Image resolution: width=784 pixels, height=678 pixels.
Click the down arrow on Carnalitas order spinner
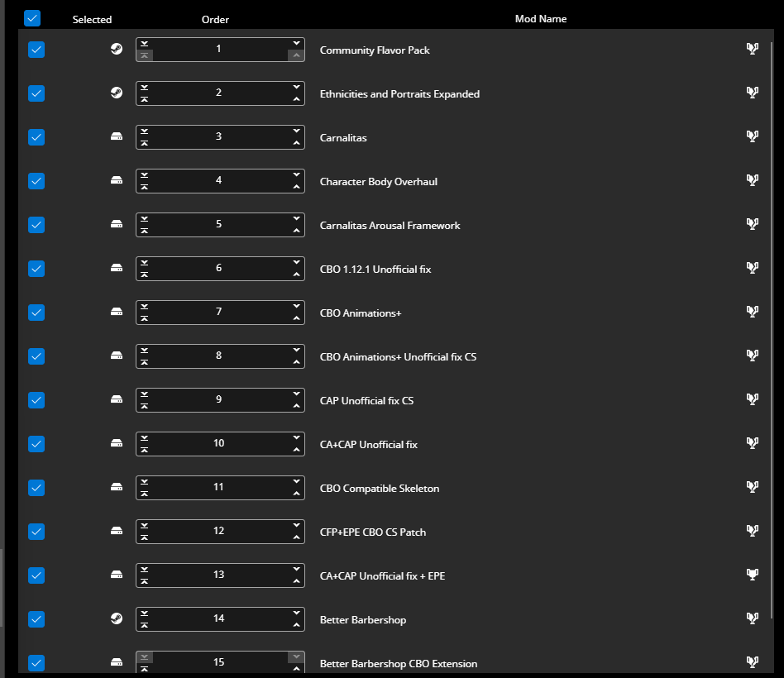296,131
